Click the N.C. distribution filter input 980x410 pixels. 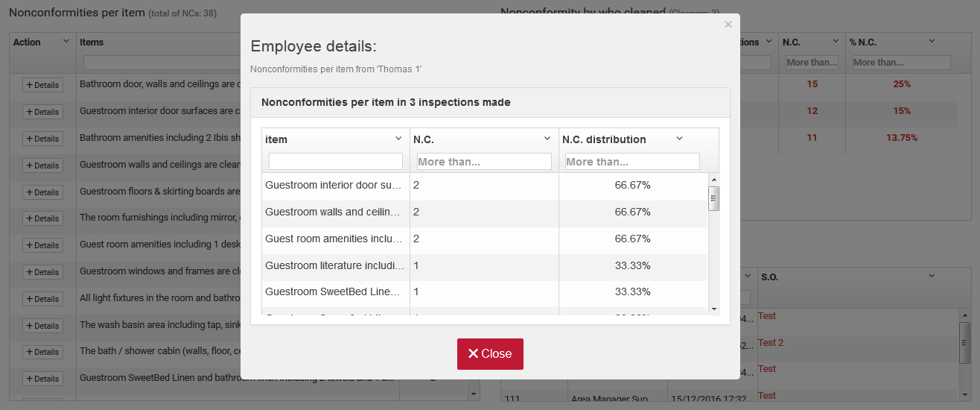tap(631, 162)
